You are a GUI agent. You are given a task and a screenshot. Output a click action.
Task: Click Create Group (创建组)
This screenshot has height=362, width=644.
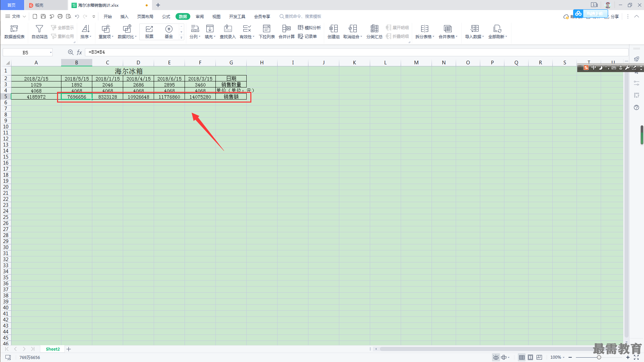334,32
